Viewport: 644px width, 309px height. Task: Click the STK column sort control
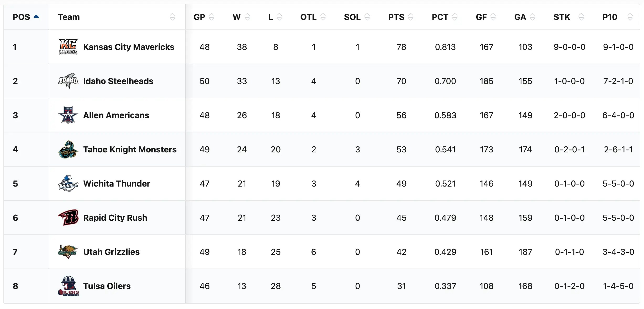[581, 17]
